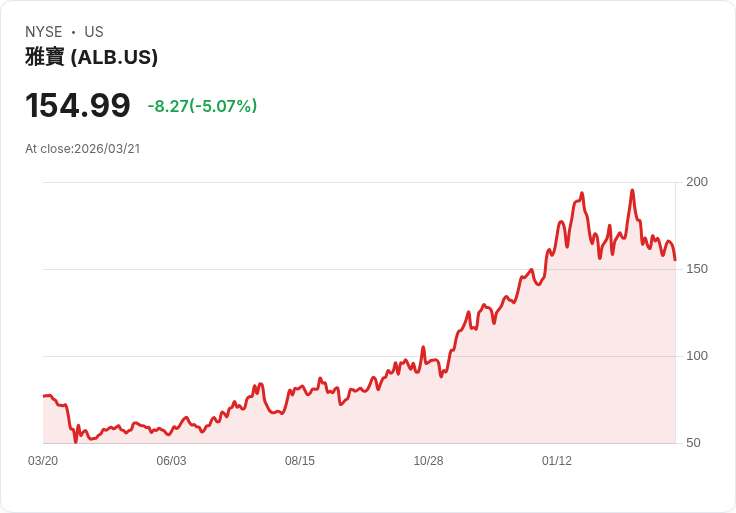Click the 01/12 date on x-axis
The width and height of the screenshot is (736, 513).
(x=557, y=461)
